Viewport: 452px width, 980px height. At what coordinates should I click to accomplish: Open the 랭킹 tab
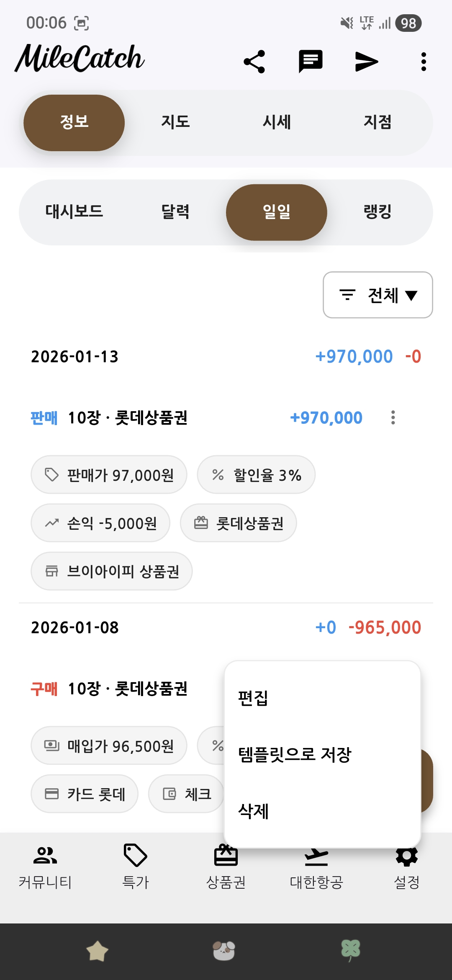pyautogui.click(x=378, y=212)
